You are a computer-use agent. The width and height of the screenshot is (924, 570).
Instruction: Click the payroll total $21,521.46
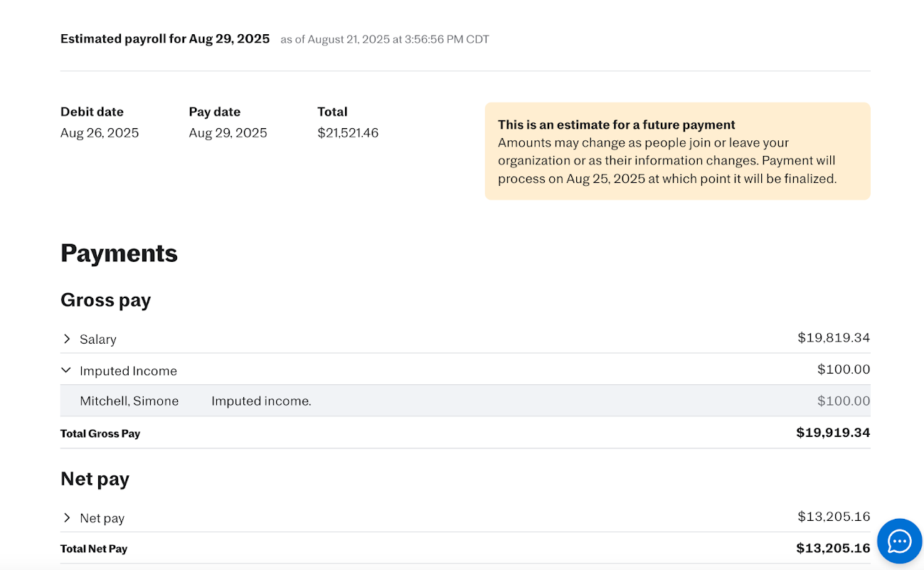click(x=348, y=133)
